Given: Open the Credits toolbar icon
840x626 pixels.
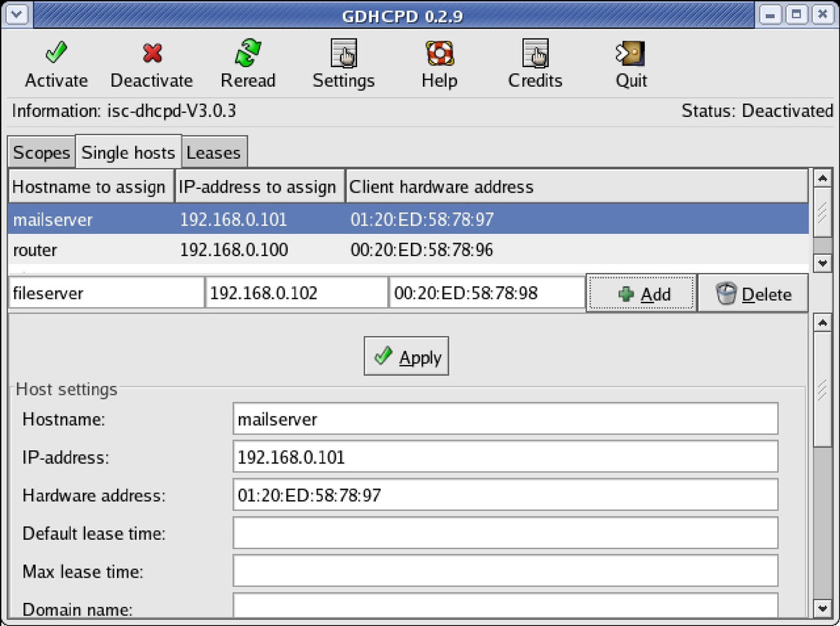Looking at the screenshot, I should coord(535,53).
